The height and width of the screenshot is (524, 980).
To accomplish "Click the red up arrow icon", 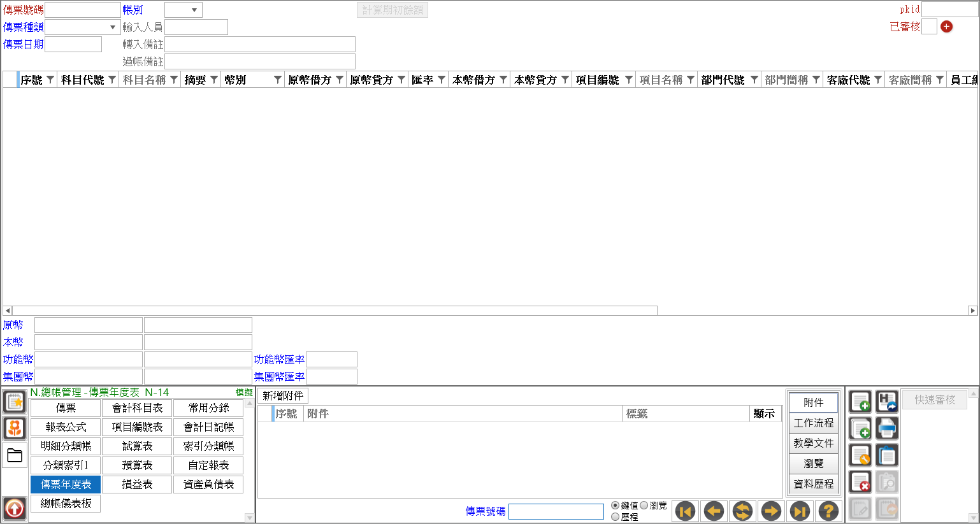I will (15, 509).
